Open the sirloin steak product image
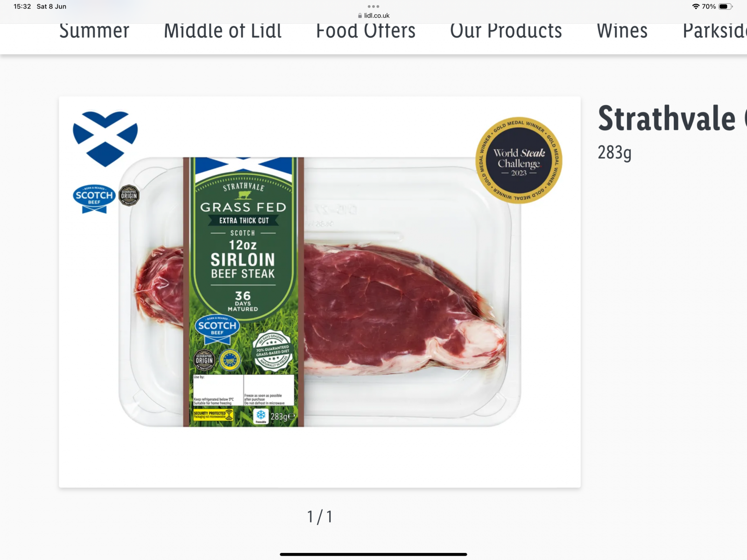 click(x=320, y=292)
